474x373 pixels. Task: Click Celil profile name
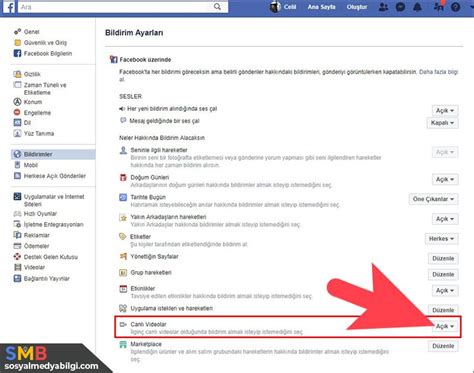[290, 7]
